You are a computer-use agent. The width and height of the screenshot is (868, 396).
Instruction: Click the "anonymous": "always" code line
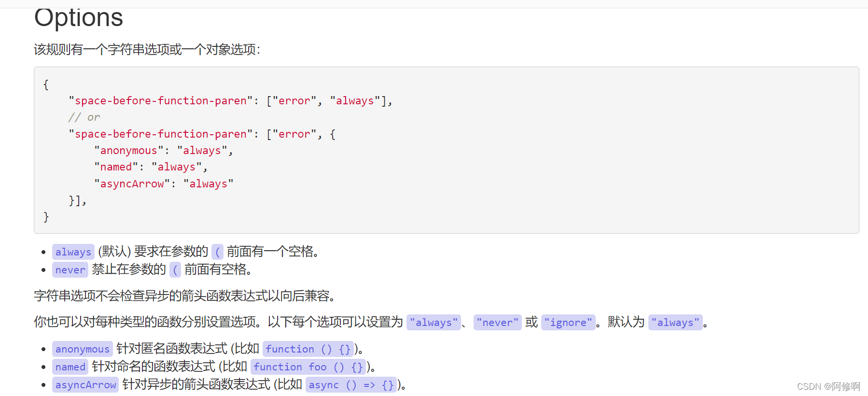(x=164, y=151)
